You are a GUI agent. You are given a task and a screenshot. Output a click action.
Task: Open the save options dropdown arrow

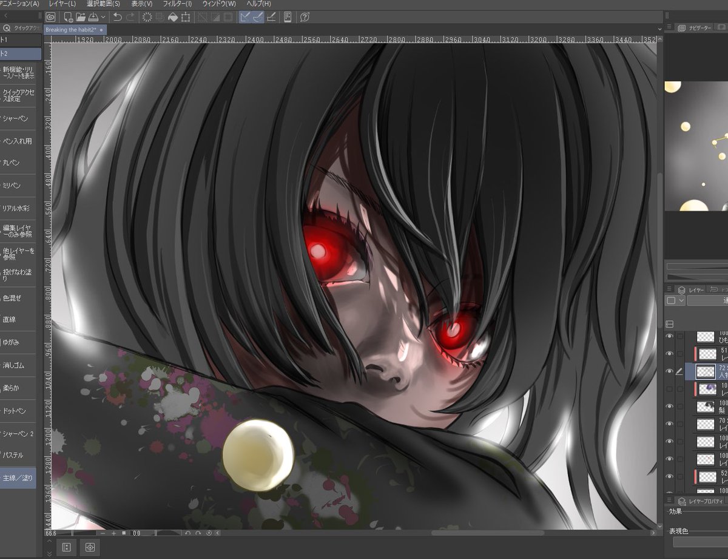(103, 17)
